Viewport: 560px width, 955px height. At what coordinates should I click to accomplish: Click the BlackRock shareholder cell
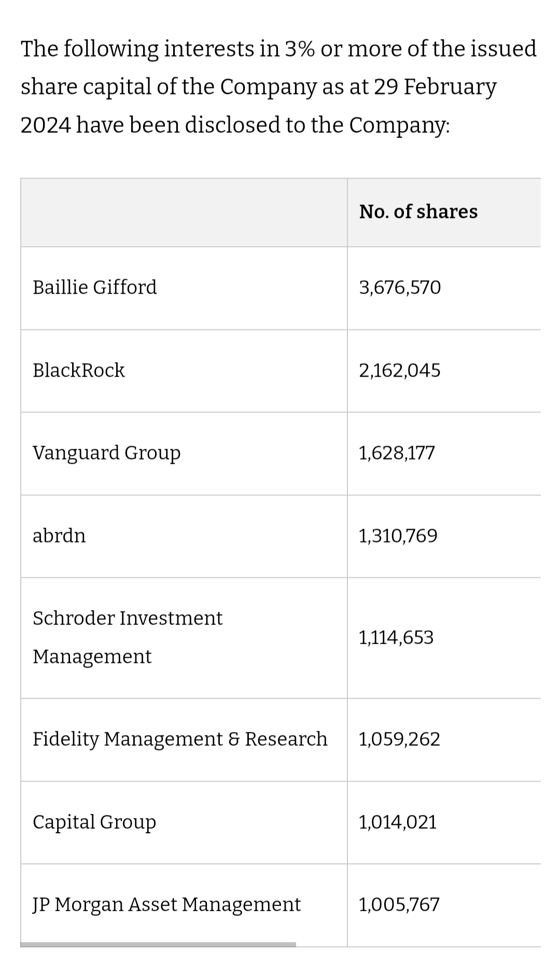coord(79,370)
